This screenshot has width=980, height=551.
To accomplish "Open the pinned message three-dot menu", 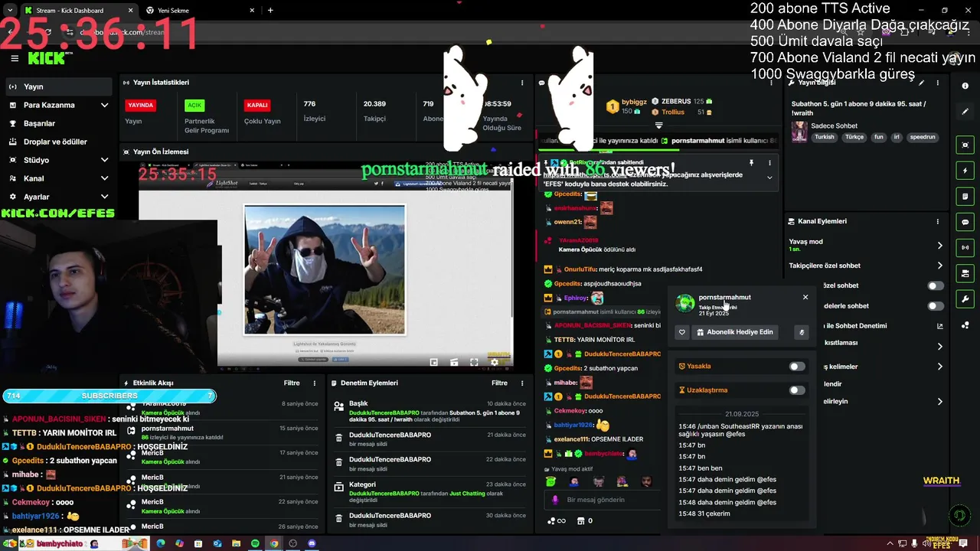I will (x=769, y=163).
